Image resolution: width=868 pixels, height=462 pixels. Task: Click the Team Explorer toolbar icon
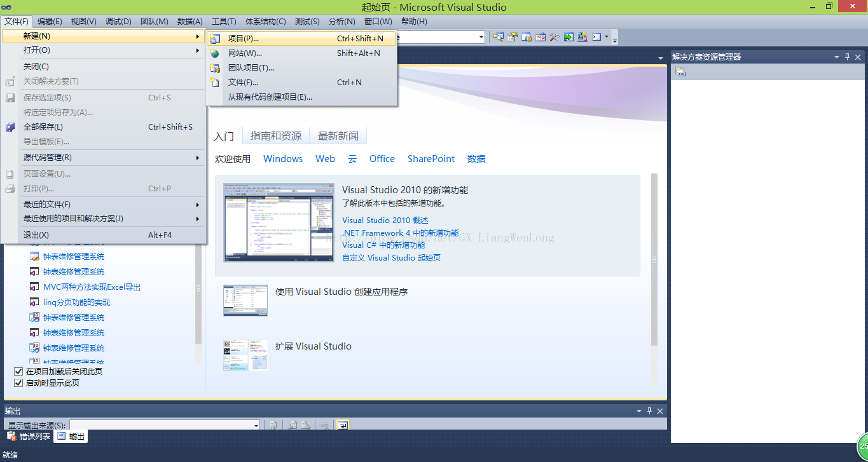click(527, 37)
